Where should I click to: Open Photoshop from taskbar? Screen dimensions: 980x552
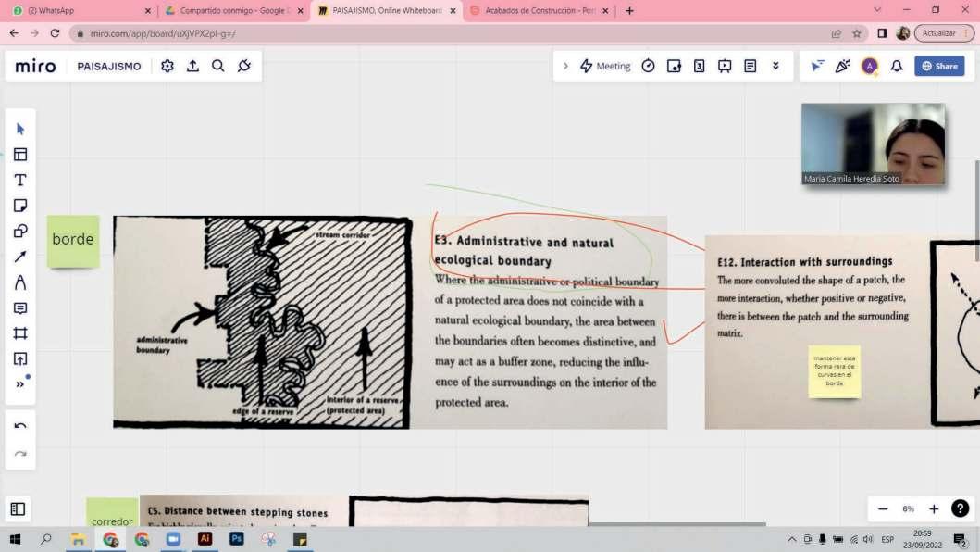(x=236, y=539)
